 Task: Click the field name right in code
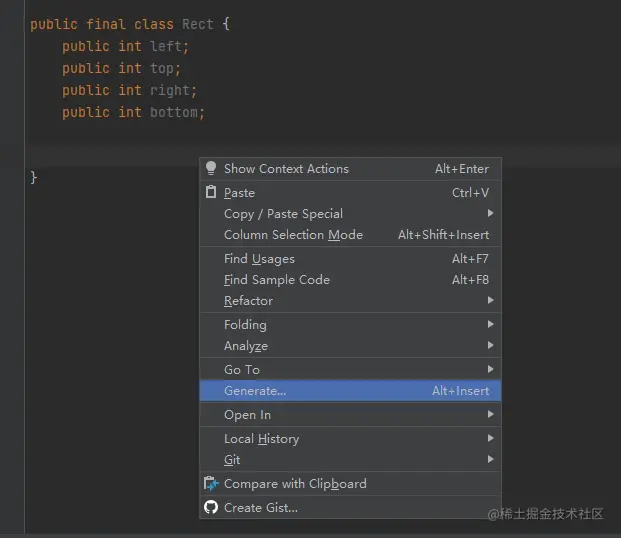pyautogui.click(x=170, y=91)
